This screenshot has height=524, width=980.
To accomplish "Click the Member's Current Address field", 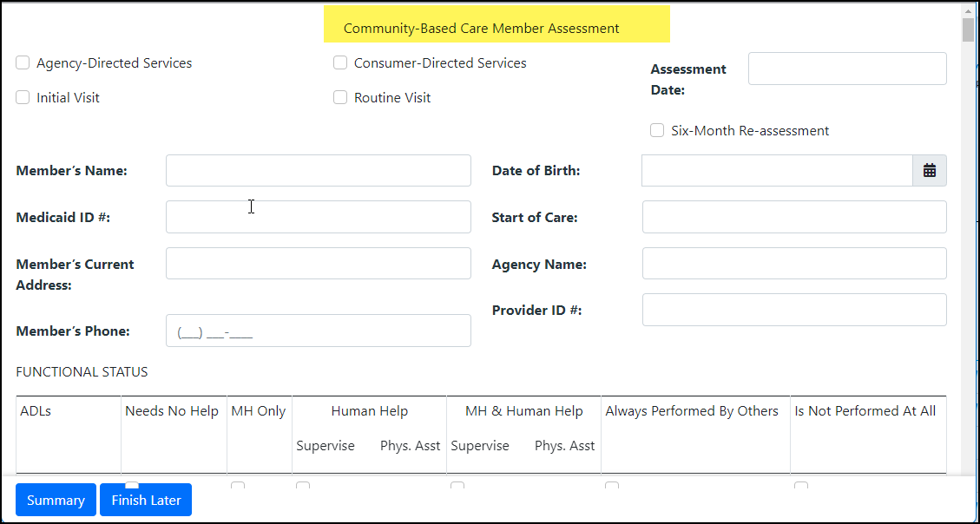I will 318,263.
